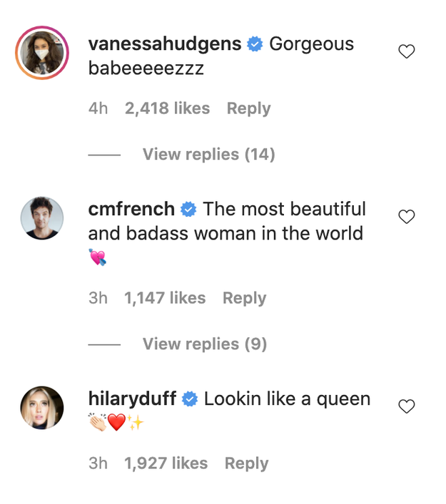
Task: Tap the heart beside hilaryduff's comment
Action: click(x=406, y=406)
